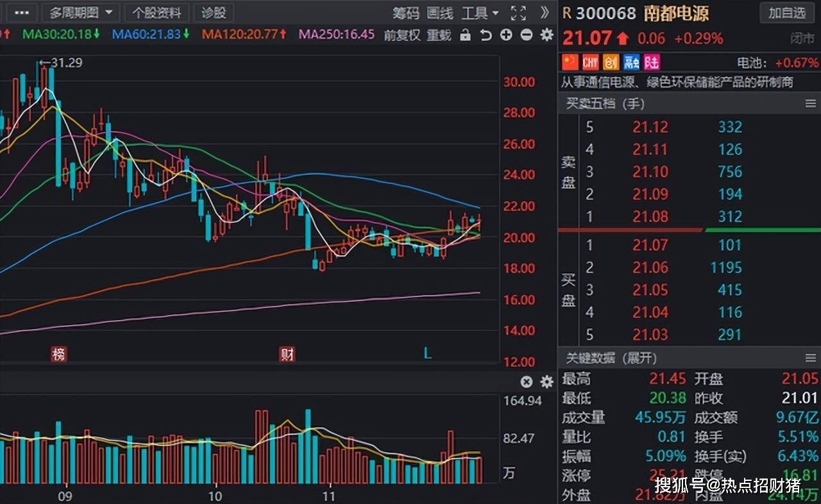Click the 买卖五档 (手) header
This screenshot has height=504, width=821.
coord(605,103)
